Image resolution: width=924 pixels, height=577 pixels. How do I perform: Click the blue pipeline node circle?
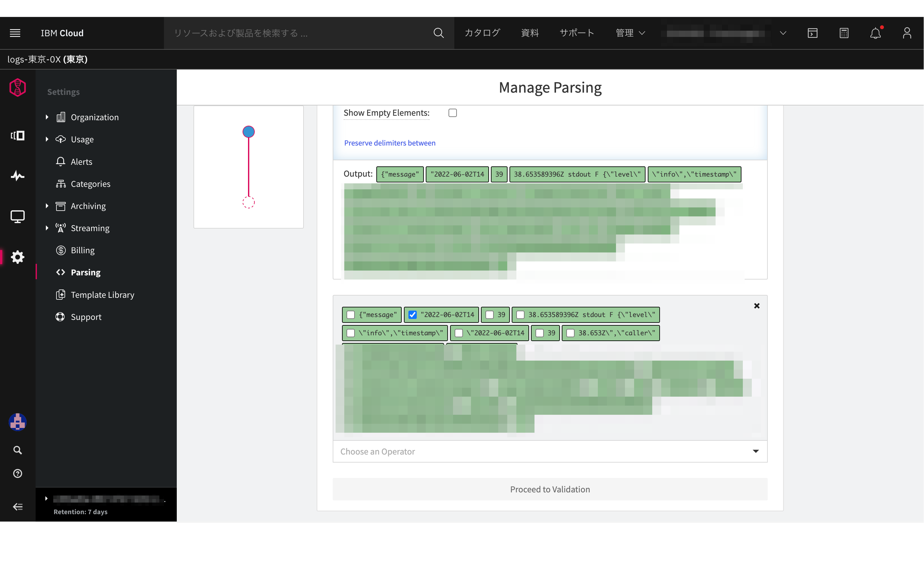tap(249, 132)
